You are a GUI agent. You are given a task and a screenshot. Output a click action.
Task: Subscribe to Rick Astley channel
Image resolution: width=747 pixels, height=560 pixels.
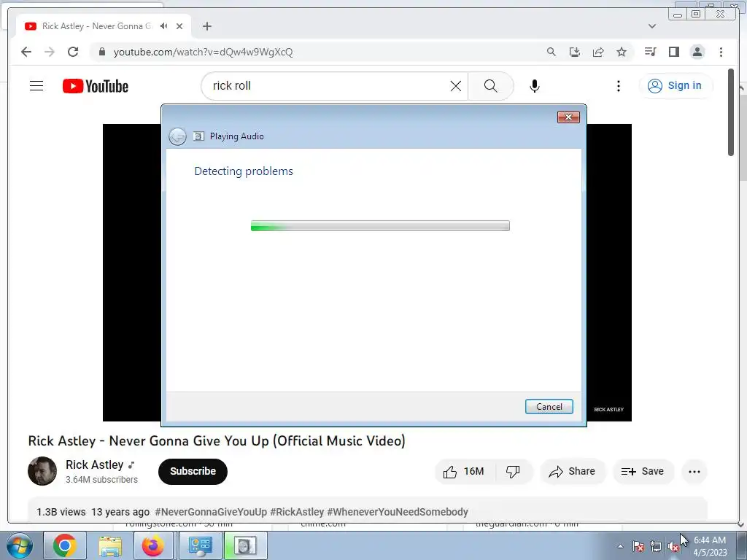point(193,472)
